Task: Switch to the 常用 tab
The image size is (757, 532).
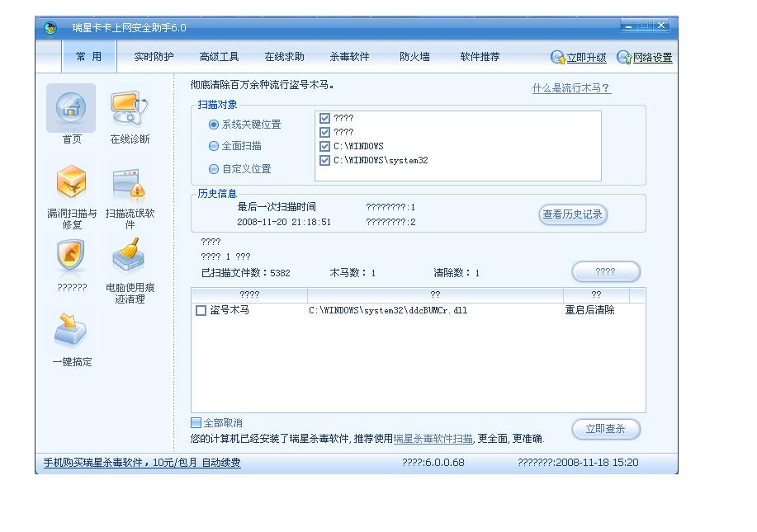Action: coord(89,57)
